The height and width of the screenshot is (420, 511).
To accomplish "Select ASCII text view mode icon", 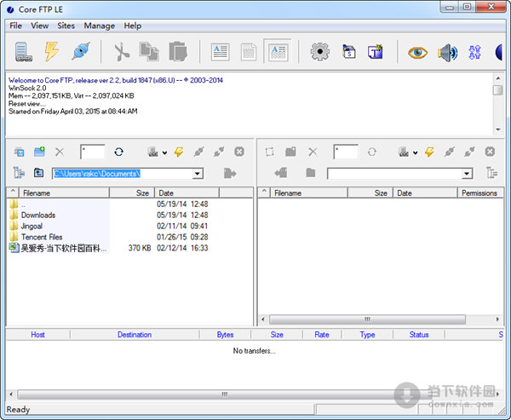I will 221,52.
